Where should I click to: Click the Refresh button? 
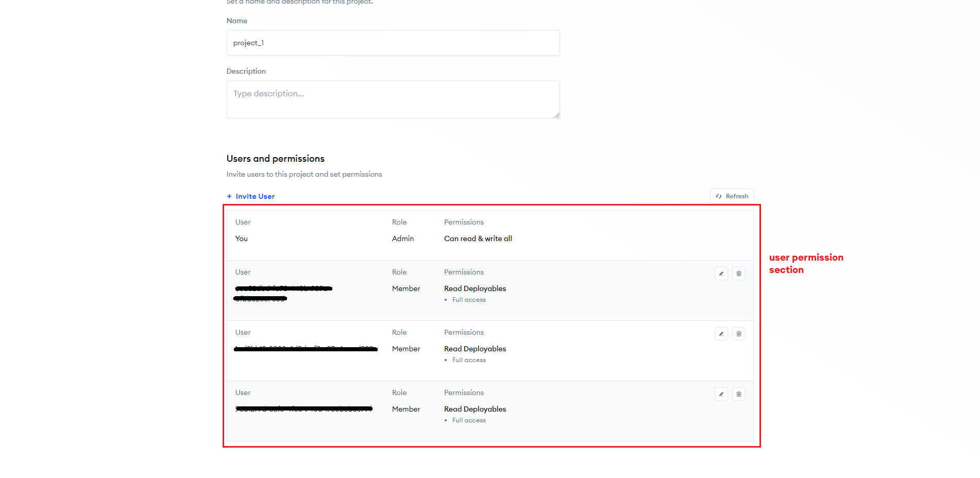click(x=732, y=196)
